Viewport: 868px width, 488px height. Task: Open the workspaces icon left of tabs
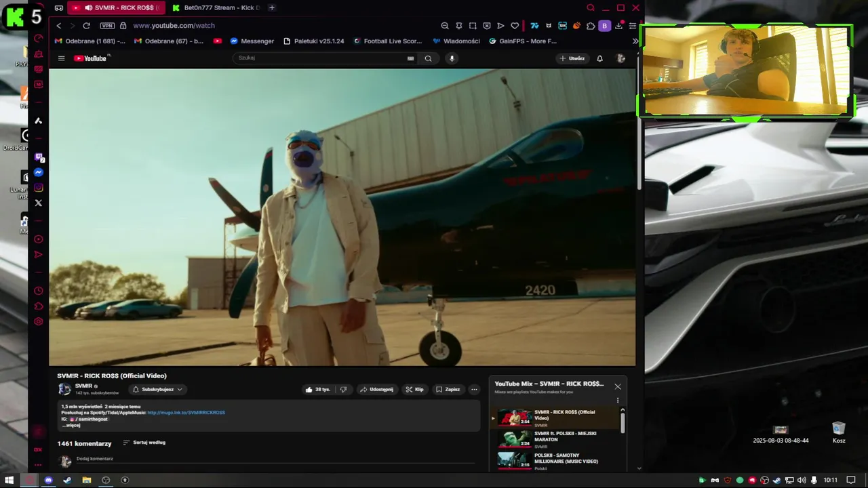point(59,7)
